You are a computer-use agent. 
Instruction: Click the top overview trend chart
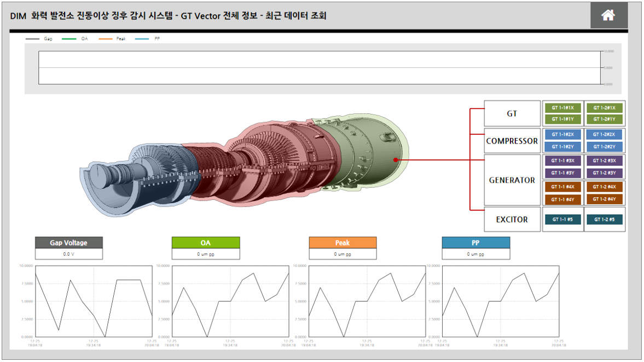(320, 68)
